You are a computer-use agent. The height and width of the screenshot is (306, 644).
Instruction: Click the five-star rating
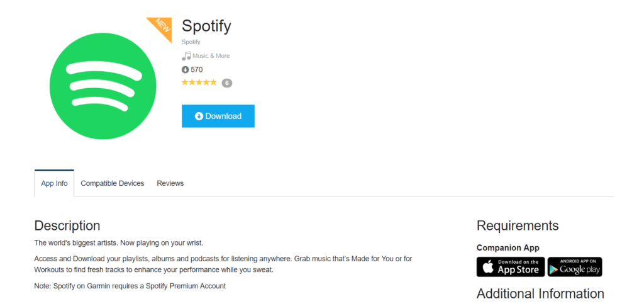(199, 82)
